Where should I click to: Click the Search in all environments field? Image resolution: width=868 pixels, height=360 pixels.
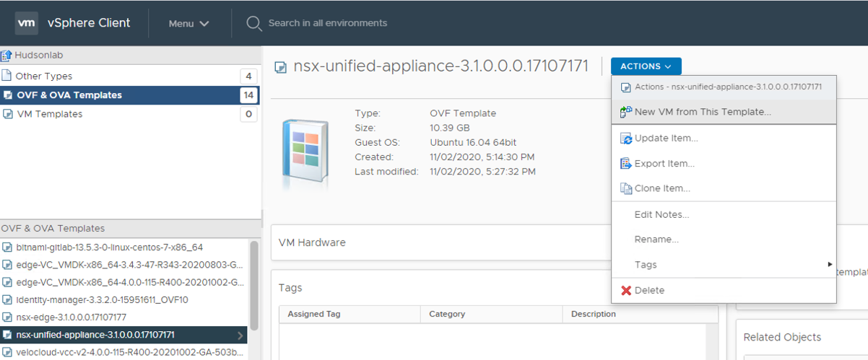click(x=328, y=23)
